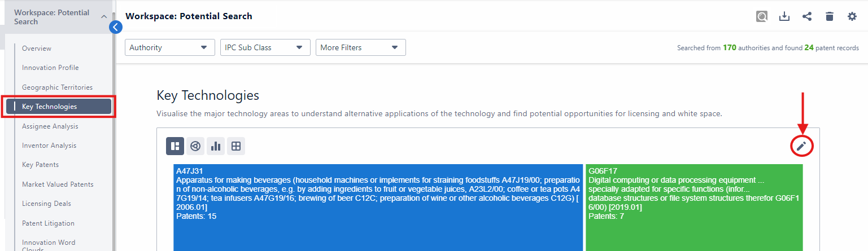
Task: Go to Assignee Analysis section
Action: [x=50, y=126]
